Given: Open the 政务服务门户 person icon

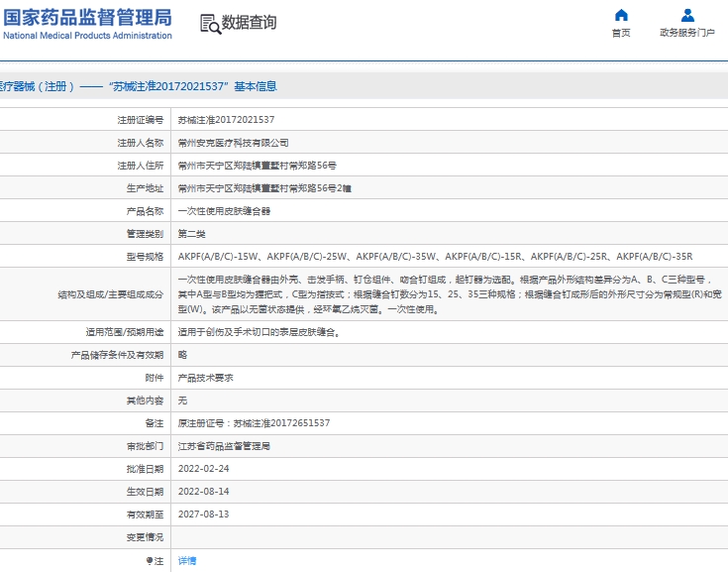Looking at the screenshot, I should click(687, 15).
